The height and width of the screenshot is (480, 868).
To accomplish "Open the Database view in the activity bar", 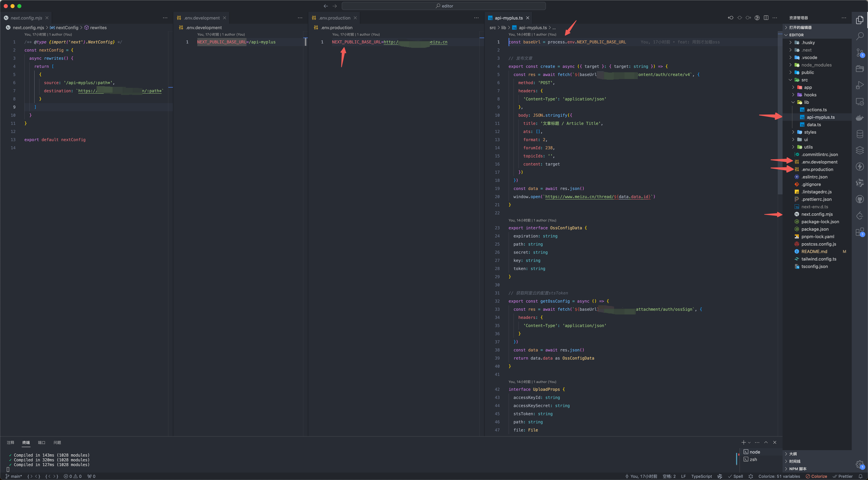I will 860,134.
